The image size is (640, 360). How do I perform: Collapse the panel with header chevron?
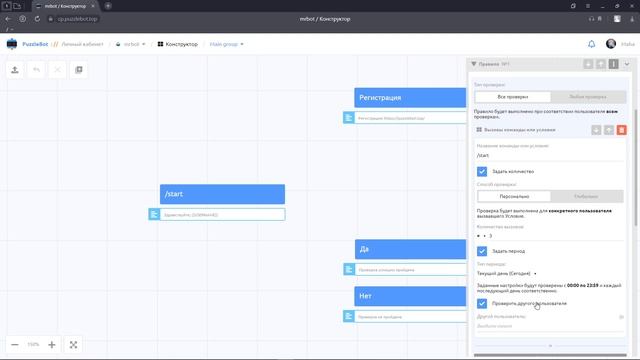pyautogui.click(x=627, y=64)
